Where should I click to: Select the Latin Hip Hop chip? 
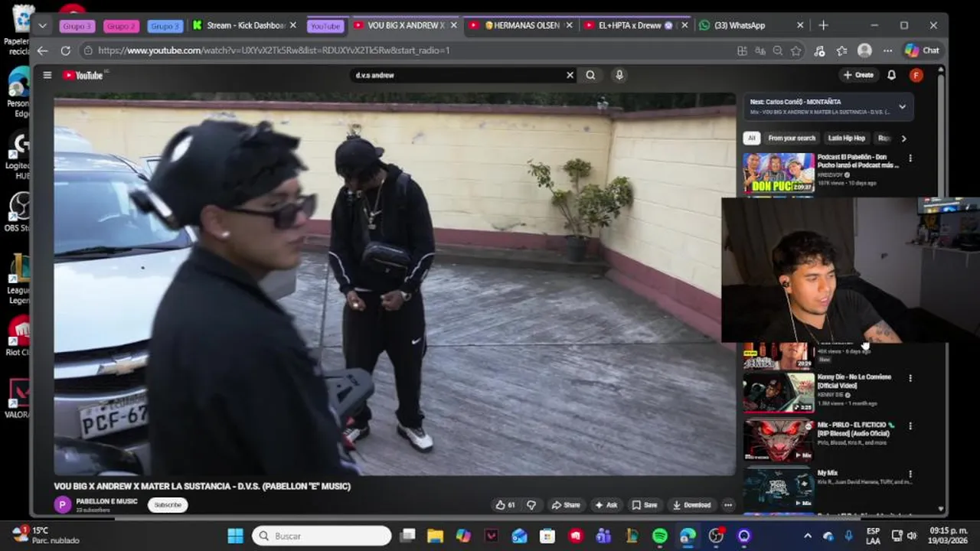tap(846, 139)
